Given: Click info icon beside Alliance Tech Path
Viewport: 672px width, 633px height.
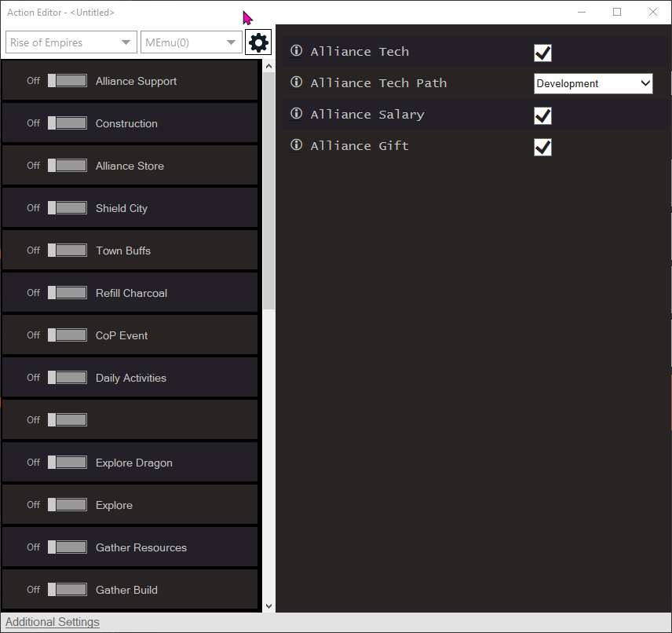Looking at the screenshot, I should click(x=296, y=82).
